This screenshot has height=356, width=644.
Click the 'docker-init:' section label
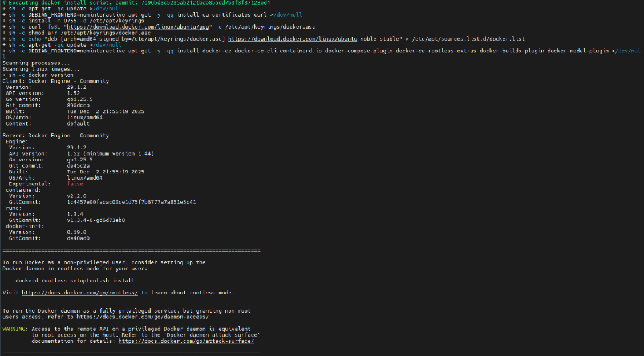(x=25, y=226)
